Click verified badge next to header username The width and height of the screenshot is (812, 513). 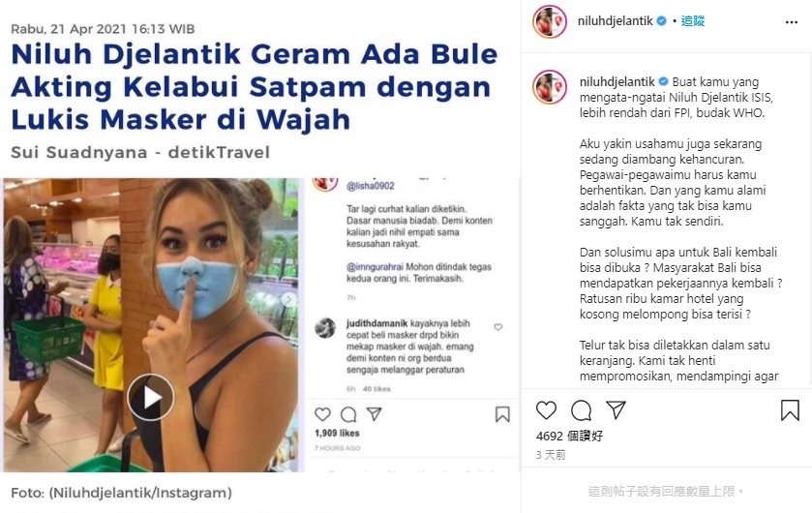(x=661, y=20)
